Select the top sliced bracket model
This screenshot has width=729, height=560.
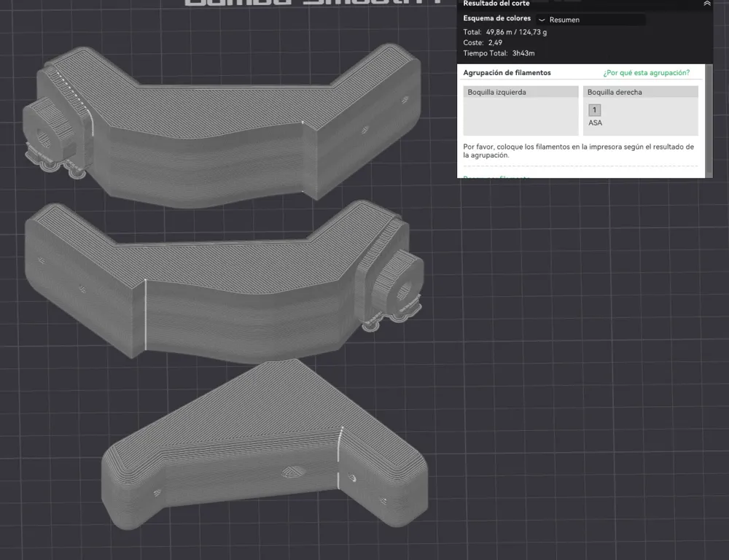[223, 128]
